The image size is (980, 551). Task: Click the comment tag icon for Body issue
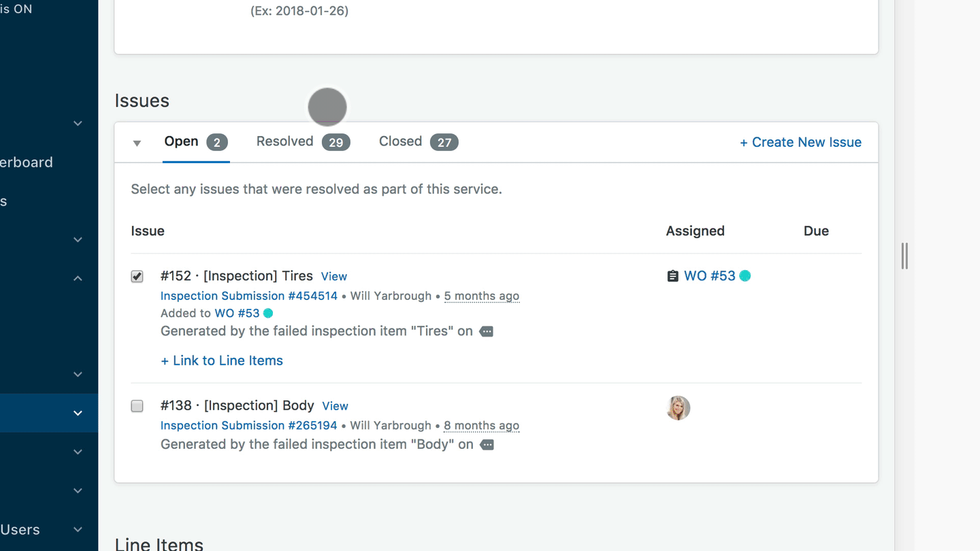point(487,445)
